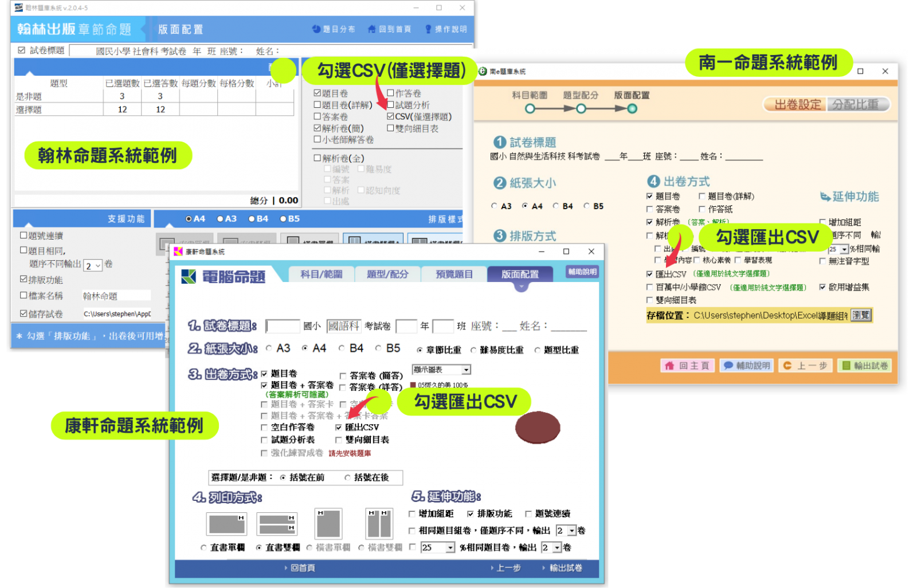The width and height of the screenshot is (917, 588).
Task: Toggle 匯出CSV checkbox in 南一 window
Action: pos(649,275)
